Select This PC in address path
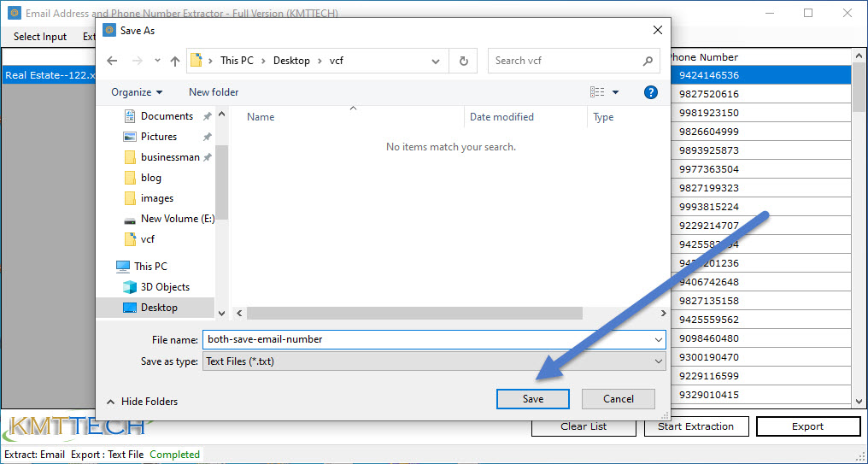 pyautogui.click(x=237, y=61)
